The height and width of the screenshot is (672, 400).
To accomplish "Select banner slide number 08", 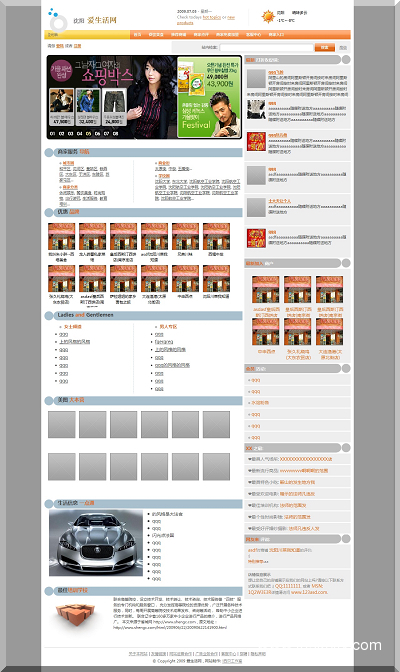I will 115,134.
